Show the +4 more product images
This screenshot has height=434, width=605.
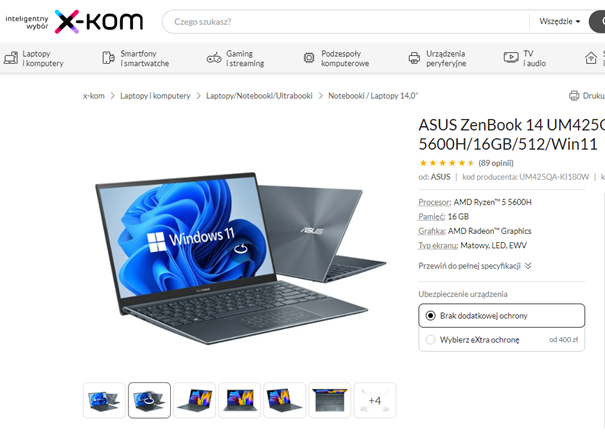point(375,400)
